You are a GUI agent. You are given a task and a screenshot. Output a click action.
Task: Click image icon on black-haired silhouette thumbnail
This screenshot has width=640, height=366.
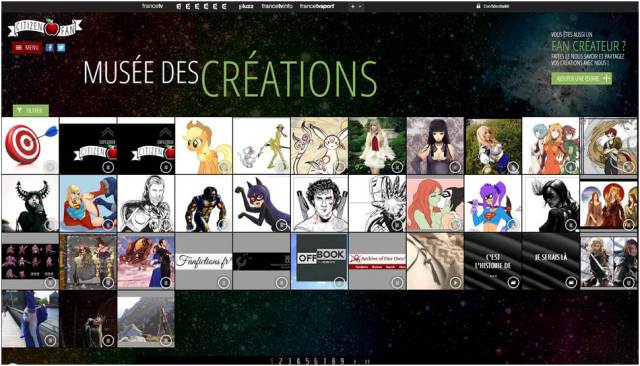pyautogui.click(x=571, y=224)
